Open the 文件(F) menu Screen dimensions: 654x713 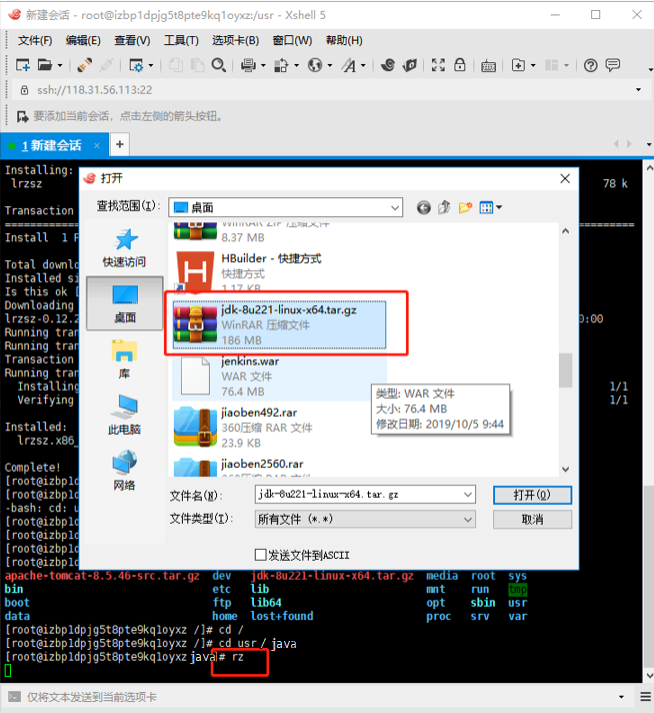point(35,40)
